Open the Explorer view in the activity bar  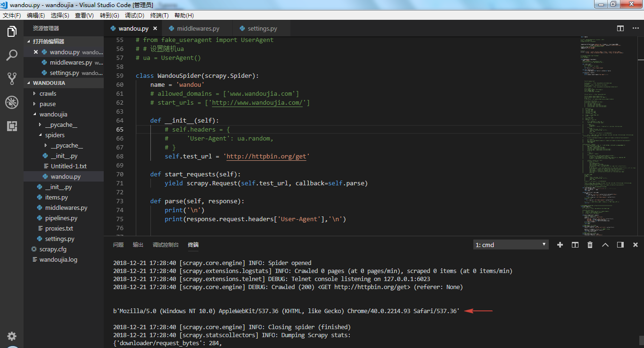pos(12,32)
